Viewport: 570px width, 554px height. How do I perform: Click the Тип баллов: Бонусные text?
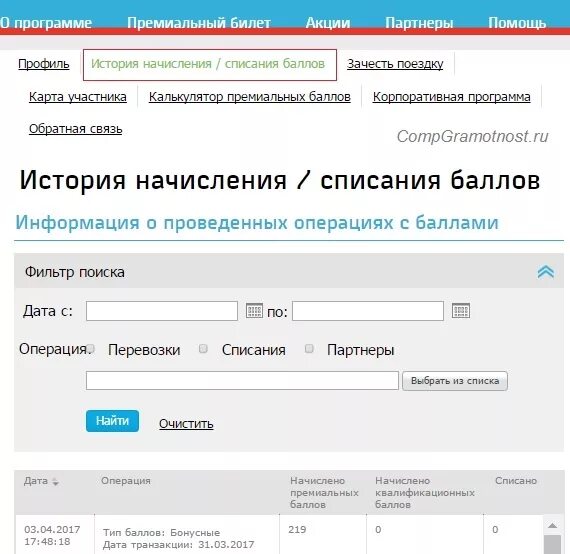(161, 533)
